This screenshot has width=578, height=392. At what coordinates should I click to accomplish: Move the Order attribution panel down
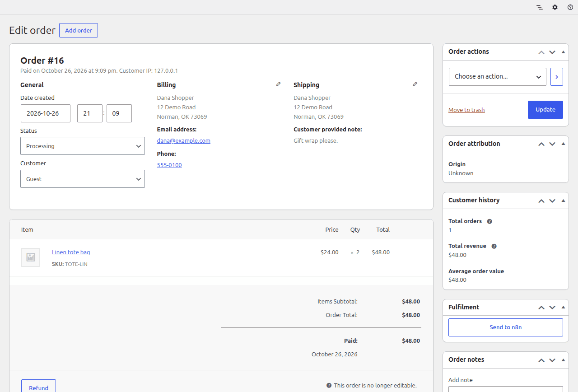pyautogui.click(x=552, y=144)
